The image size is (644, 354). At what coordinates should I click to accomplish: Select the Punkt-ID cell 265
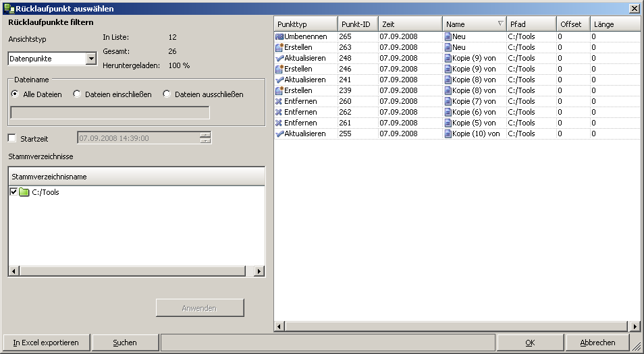tap(358, 36)
